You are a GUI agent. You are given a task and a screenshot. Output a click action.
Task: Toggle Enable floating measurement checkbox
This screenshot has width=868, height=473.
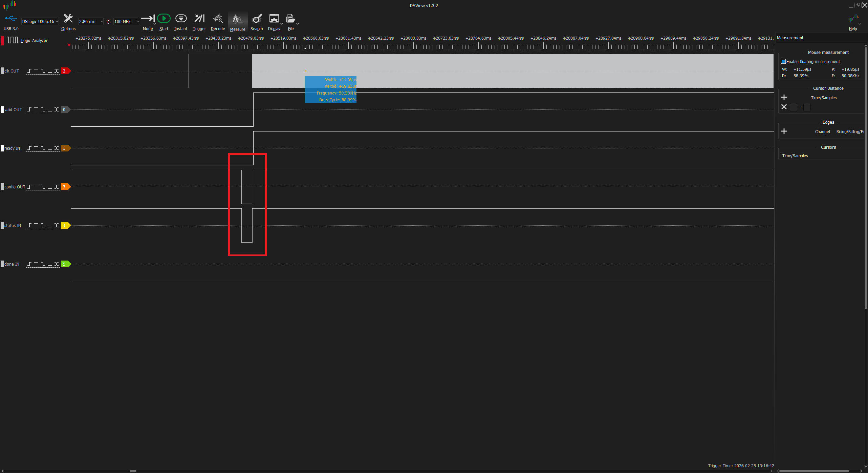[x=783, y=61]
